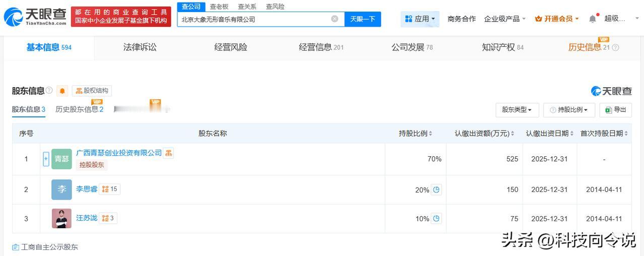Image resolution: width=644 pixels, height=256 pixels.
Task: Click the red banner 国家中小企业发展子基金旗下机构
Action: pyautogui.click(x=121, y=21)
